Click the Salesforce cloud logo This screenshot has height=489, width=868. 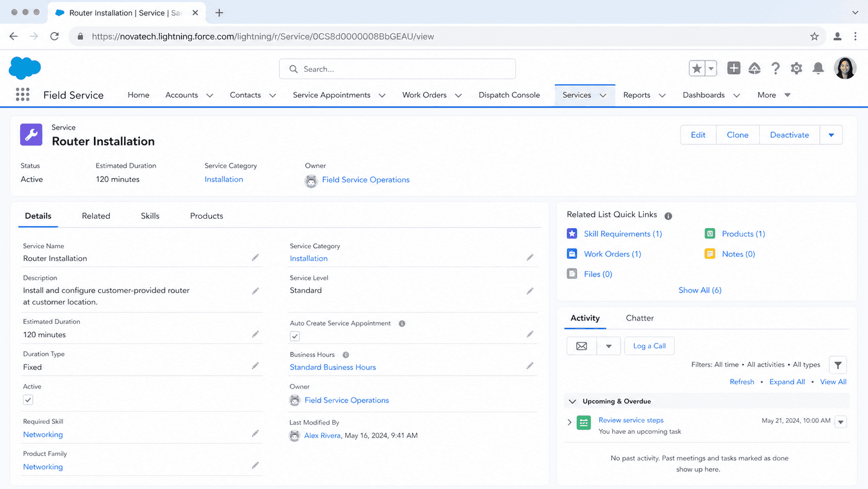click(x=25, y=68)
